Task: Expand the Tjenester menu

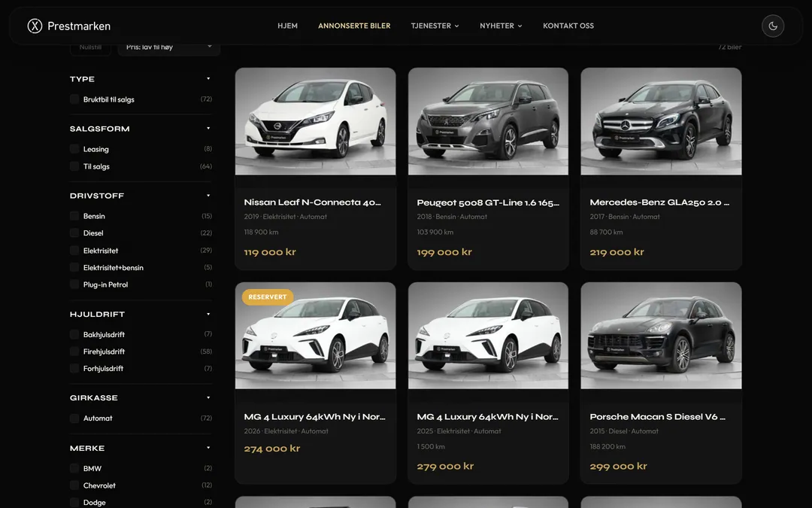Action: coord(435,26)
